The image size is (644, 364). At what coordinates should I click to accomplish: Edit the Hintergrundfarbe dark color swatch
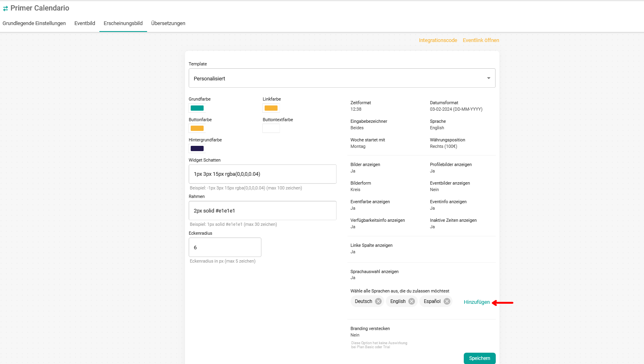[197, 149]
